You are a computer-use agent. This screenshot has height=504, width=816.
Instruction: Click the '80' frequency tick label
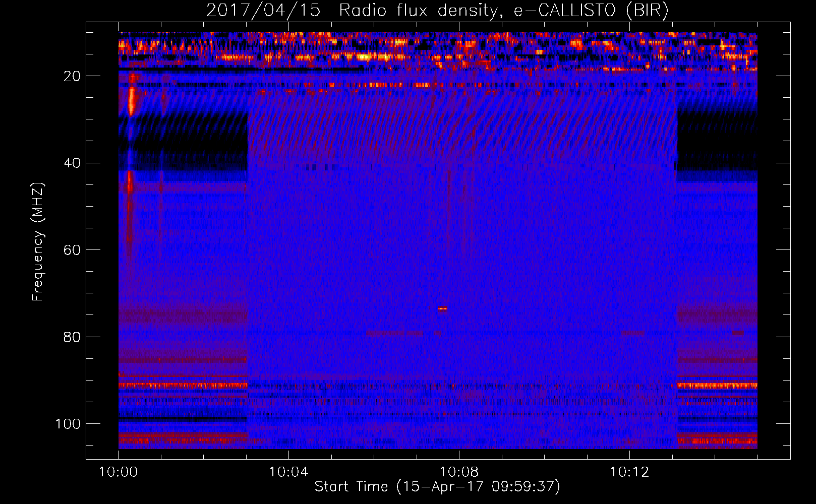[x=72, y=337]
